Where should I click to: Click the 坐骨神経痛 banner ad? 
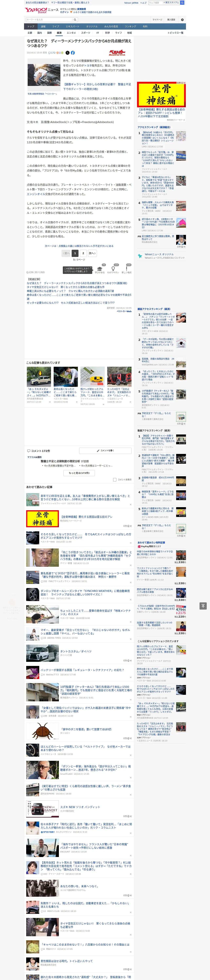tap(161, 95)
